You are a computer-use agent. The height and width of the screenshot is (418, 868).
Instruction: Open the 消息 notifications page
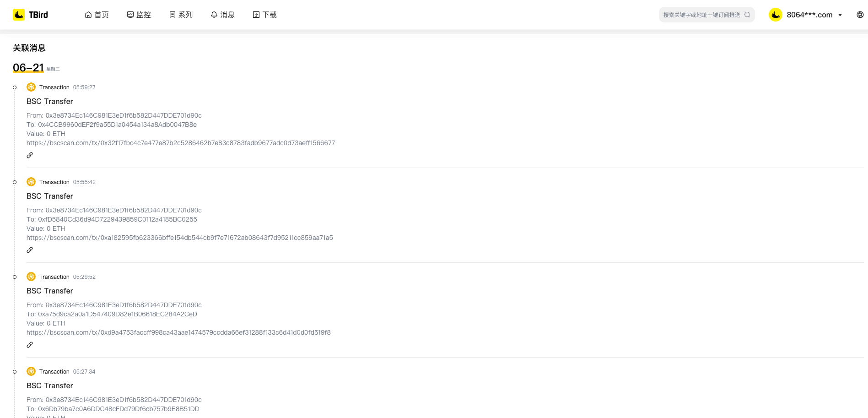pos(222,15)
